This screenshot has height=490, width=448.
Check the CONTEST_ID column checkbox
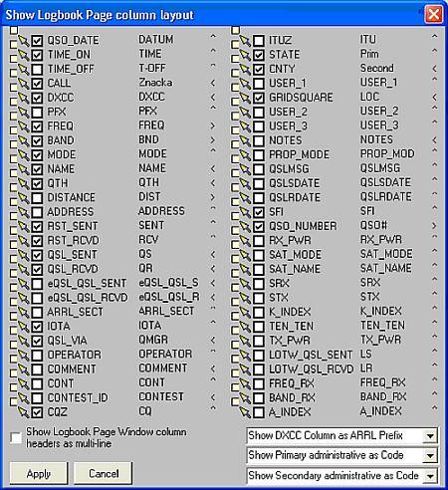[x=37, y=397]
